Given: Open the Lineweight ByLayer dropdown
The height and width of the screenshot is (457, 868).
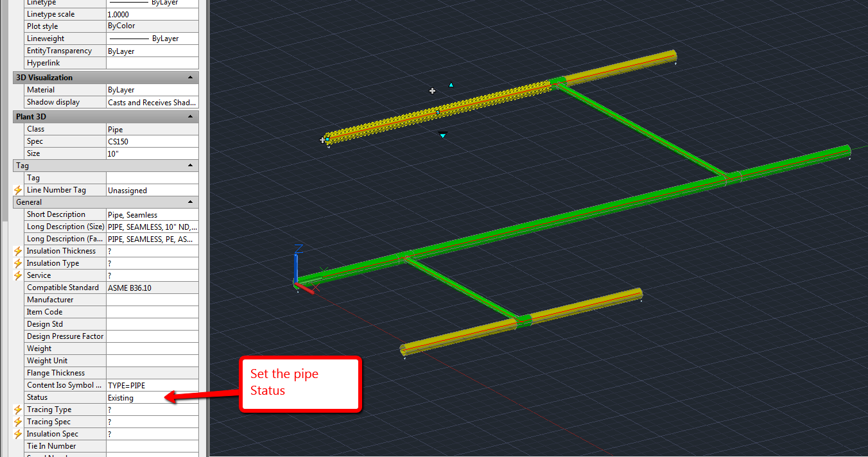Looking at the screenshot, I should point(152,39).
